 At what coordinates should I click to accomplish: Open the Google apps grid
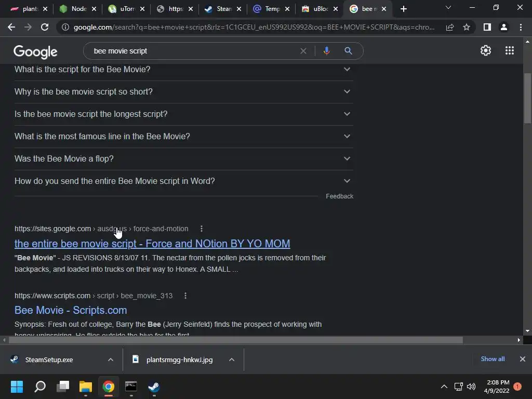pyautogui.click(x=509, y=50)
